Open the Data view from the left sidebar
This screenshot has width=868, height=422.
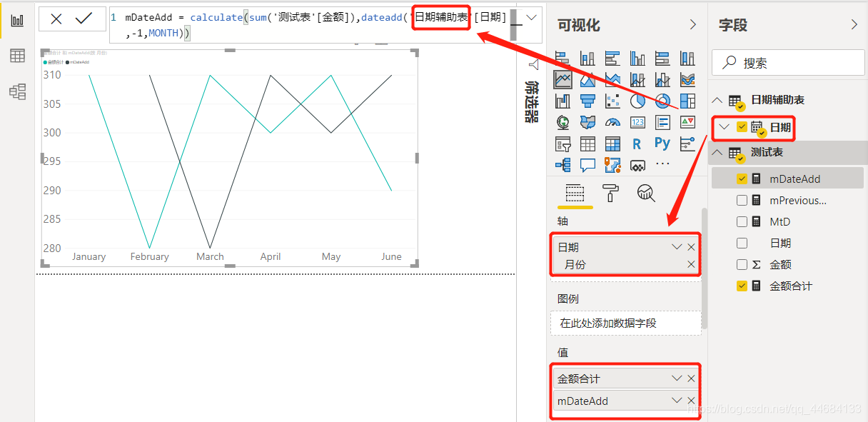coord(18,55)
